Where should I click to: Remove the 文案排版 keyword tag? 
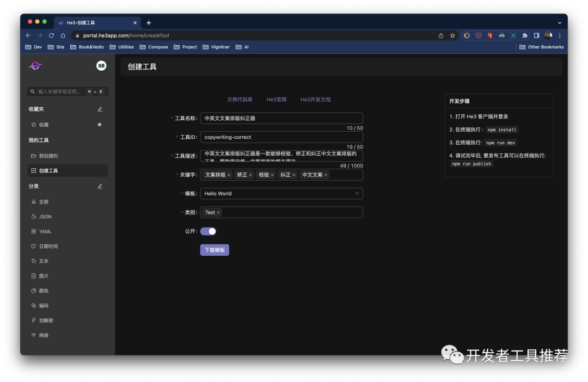[229, 175]
